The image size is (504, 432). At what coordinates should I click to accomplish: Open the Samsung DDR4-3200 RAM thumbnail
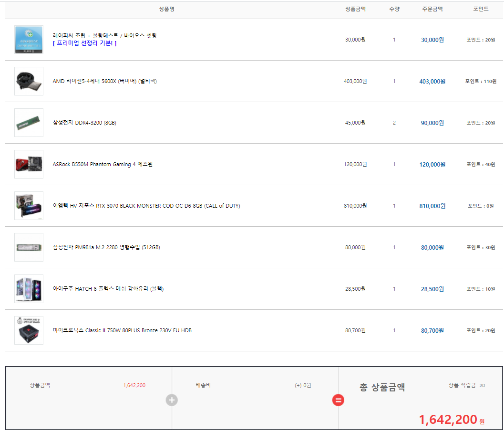pyautogui.click(x=29, y=123)
